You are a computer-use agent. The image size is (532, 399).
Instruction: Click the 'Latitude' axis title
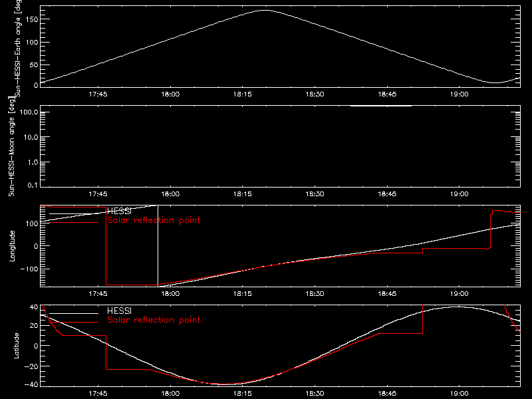[x=16, y=346]
